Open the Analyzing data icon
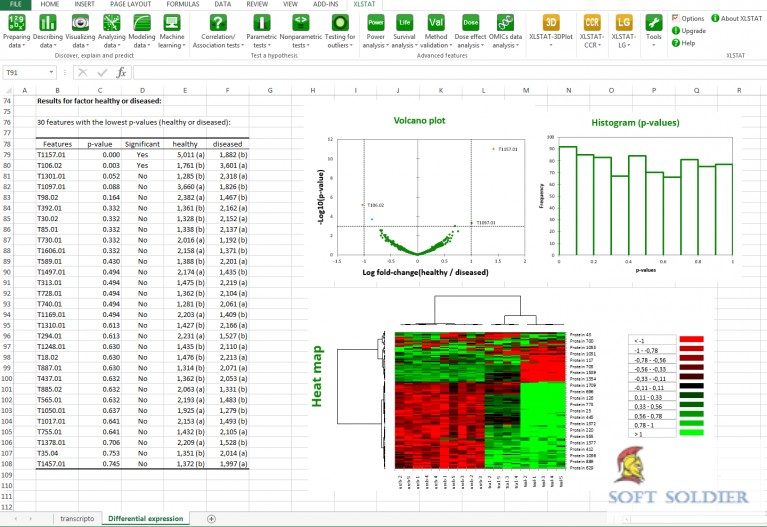The height and width of the screenshot is (527, 767). click(112, 23)
